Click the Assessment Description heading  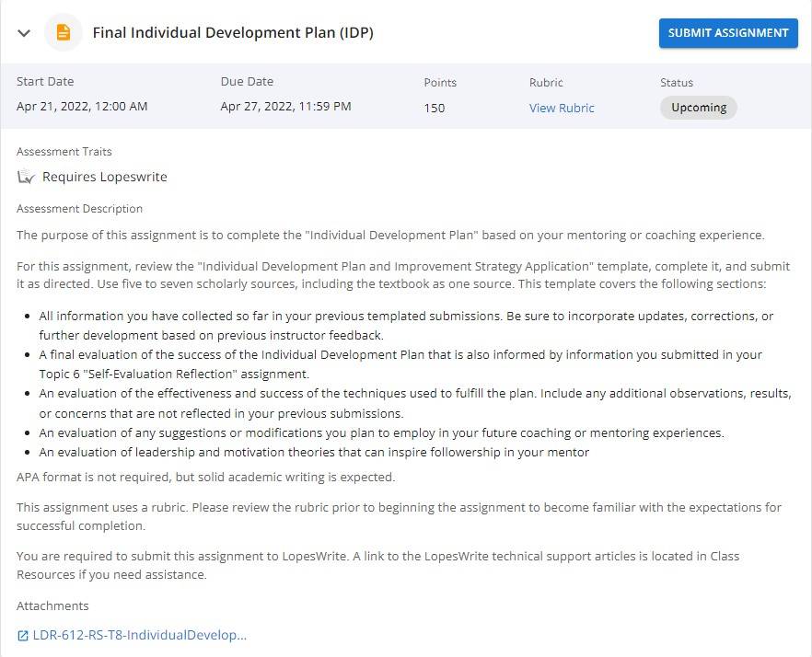(x=79, y=209)
